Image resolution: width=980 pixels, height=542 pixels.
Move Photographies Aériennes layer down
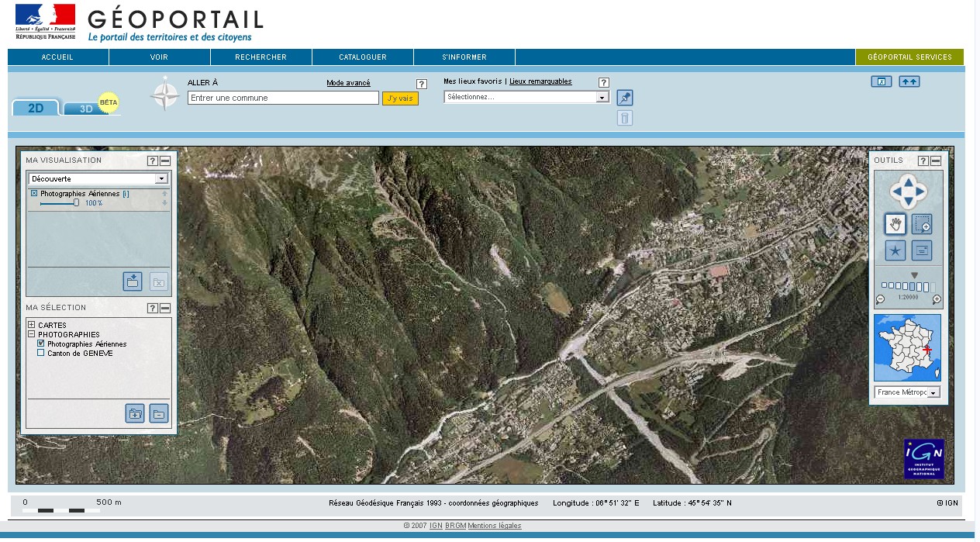coord(164,203)
